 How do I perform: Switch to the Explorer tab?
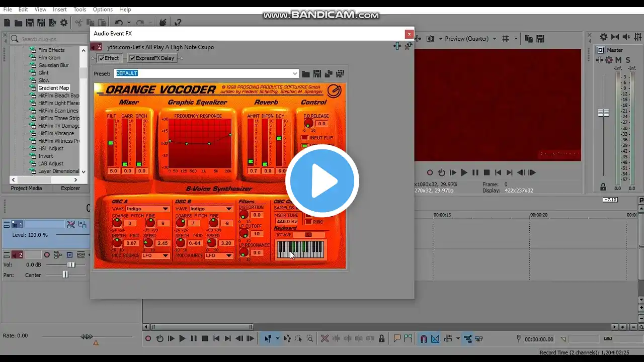pos(70,188)
